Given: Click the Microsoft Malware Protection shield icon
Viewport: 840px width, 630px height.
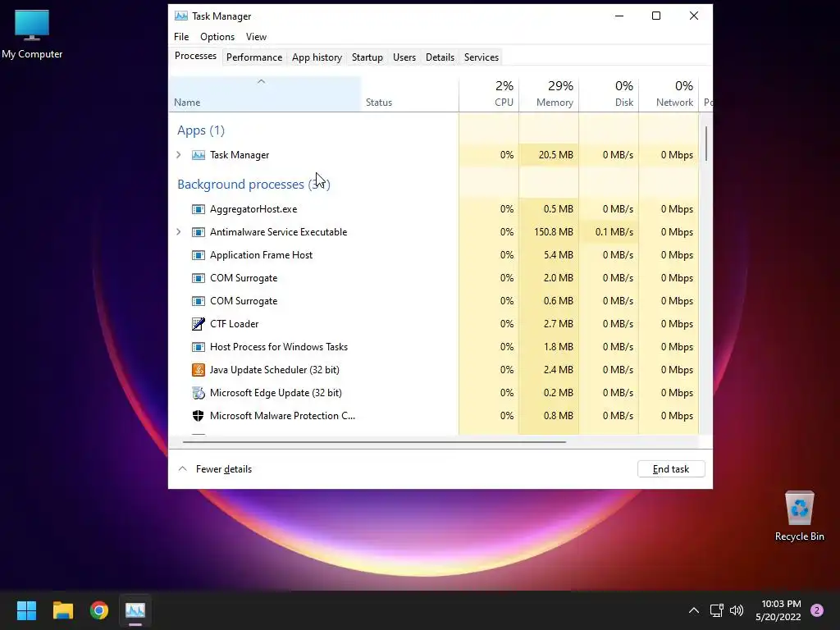Looking at the screenshot, I should pyautogui.click(x=199, y=416).
